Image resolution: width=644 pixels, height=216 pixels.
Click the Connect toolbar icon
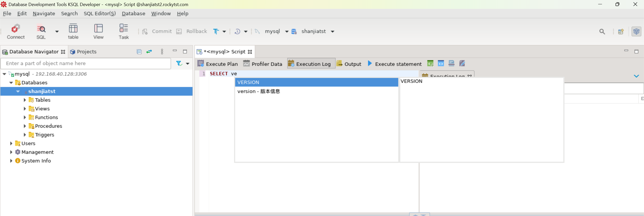[x=16, y=31]
